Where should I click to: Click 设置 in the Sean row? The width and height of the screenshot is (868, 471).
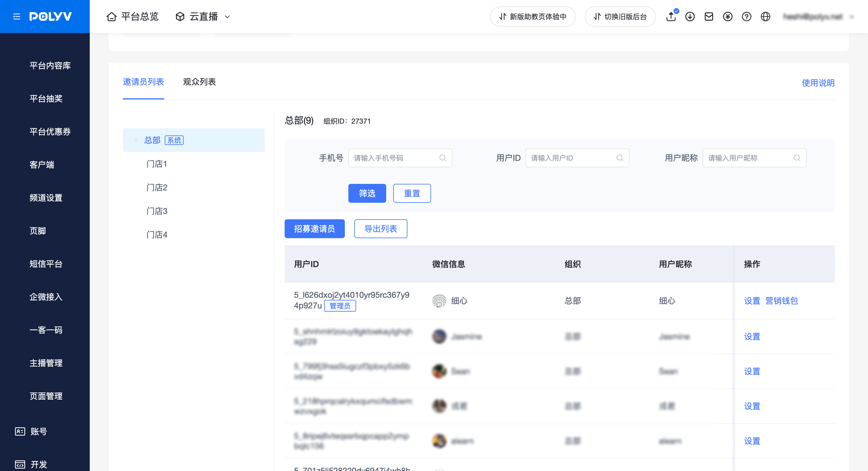752,371
